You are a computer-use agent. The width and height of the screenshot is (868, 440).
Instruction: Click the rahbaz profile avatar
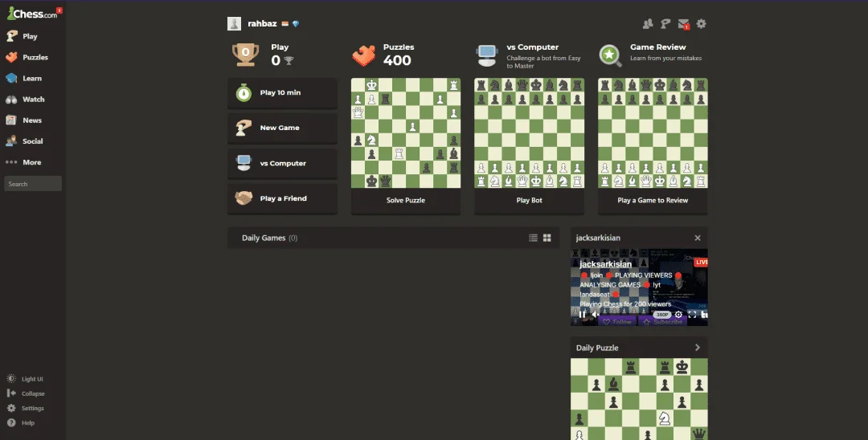click(234, 24)
